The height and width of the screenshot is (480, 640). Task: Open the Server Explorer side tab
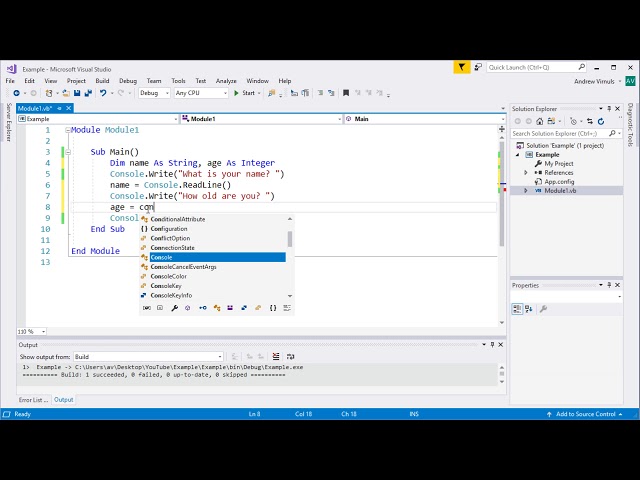[x=8, y=122]
